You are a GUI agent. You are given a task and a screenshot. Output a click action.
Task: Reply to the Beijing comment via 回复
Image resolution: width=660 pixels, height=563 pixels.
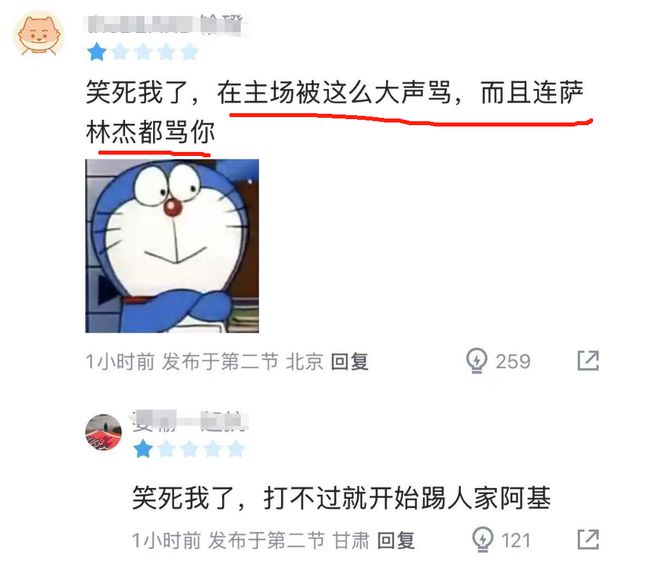(349, 361)
